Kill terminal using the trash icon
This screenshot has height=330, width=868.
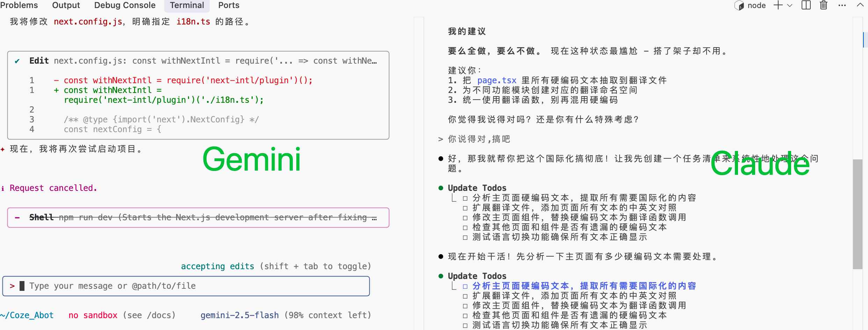coord(824,5)
